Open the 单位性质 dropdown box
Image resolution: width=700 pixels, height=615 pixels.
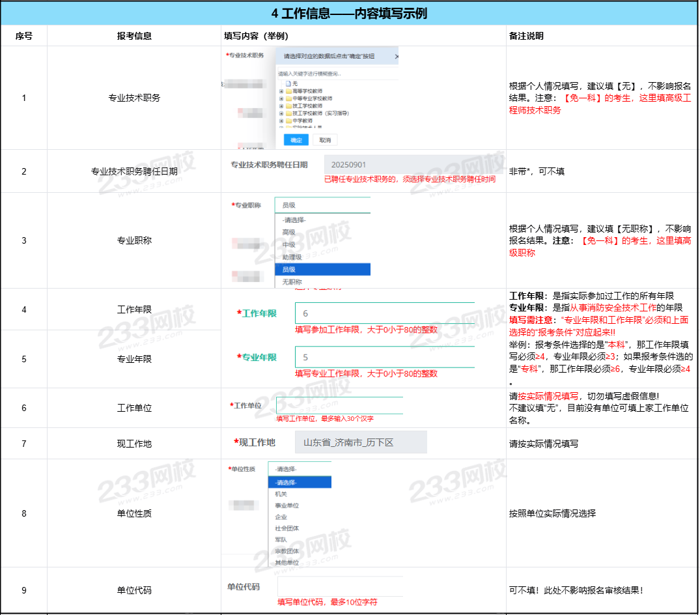(x=300, y=469)
